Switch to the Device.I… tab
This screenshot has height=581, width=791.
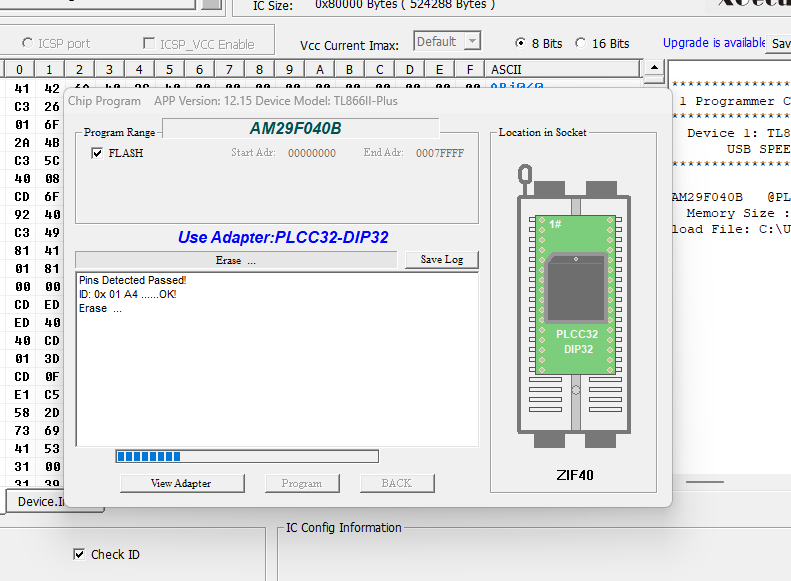pyautogui.click(x=53, y=501)
